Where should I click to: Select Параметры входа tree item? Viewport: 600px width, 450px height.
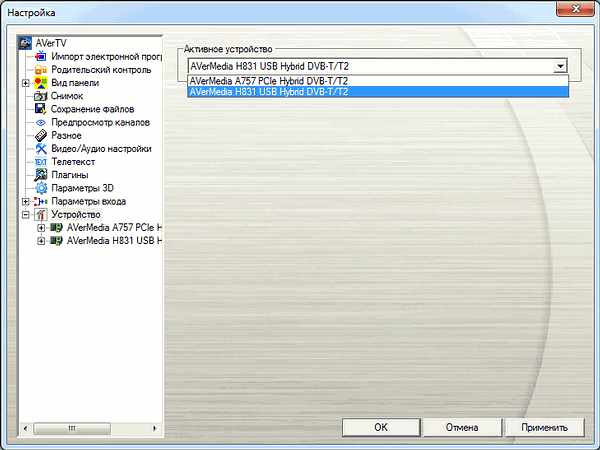[88, 201]
